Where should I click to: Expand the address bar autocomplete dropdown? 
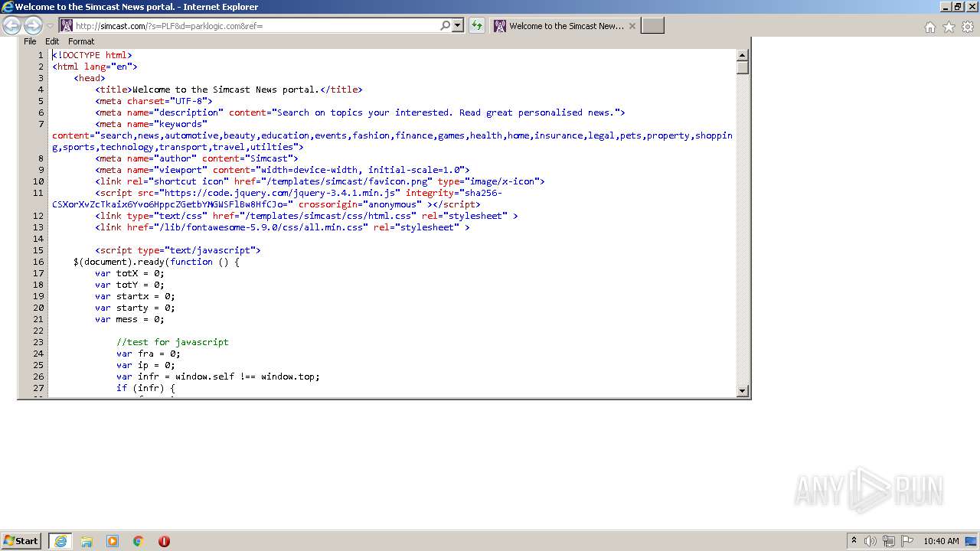click(458, 25)
